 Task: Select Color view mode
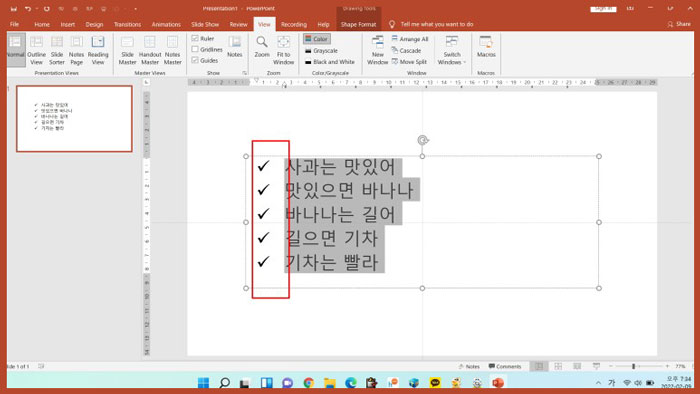click(317, 39)
